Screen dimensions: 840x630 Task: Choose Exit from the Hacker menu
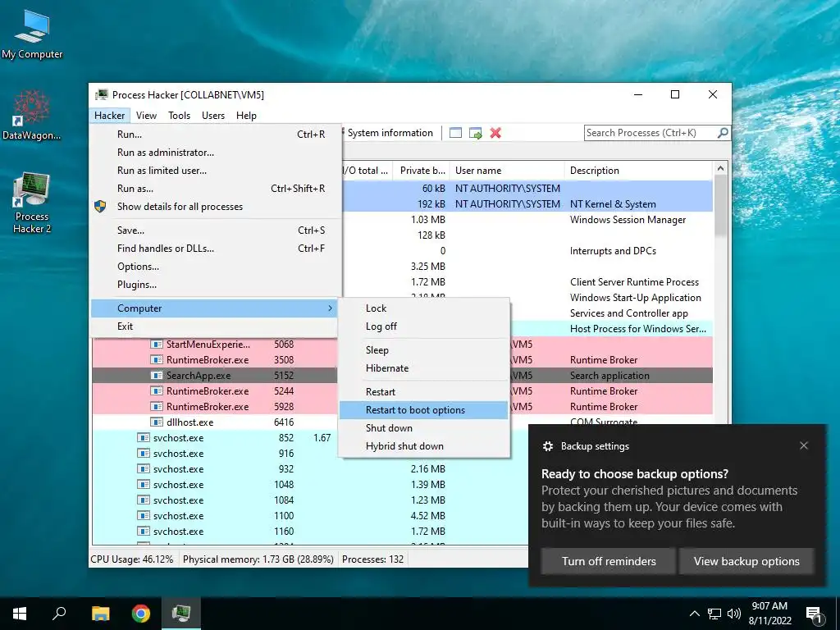click(216, 326)
